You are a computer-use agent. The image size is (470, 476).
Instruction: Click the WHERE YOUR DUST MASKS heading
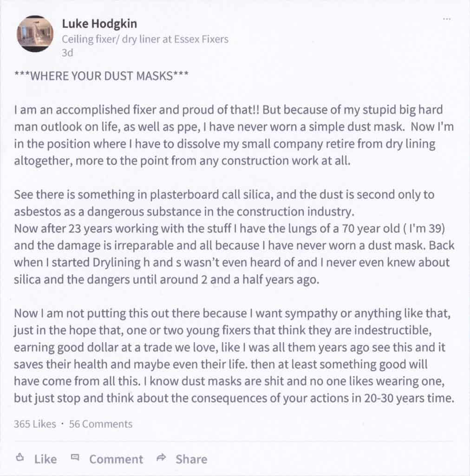pos(101,77)
